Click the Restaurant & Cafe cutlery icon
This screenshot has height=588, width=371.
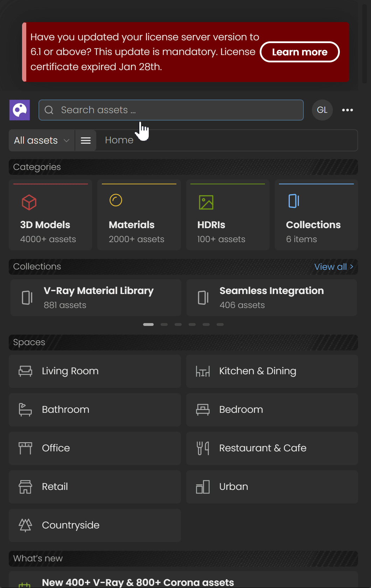pos(203,448)
